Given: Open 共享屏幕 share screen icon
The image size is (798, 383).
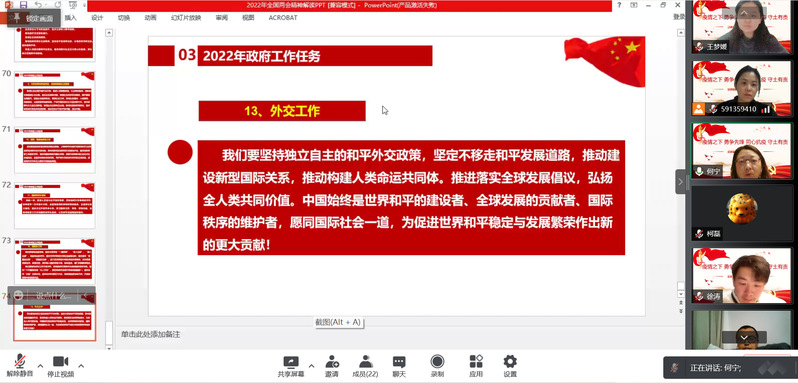Looking at the screenshot, I should [x=291, y=366].
